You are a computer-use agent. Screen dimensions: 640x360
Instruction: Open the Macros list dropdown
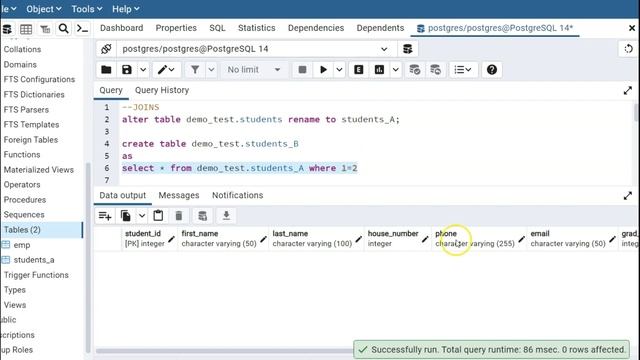(463, 70)
